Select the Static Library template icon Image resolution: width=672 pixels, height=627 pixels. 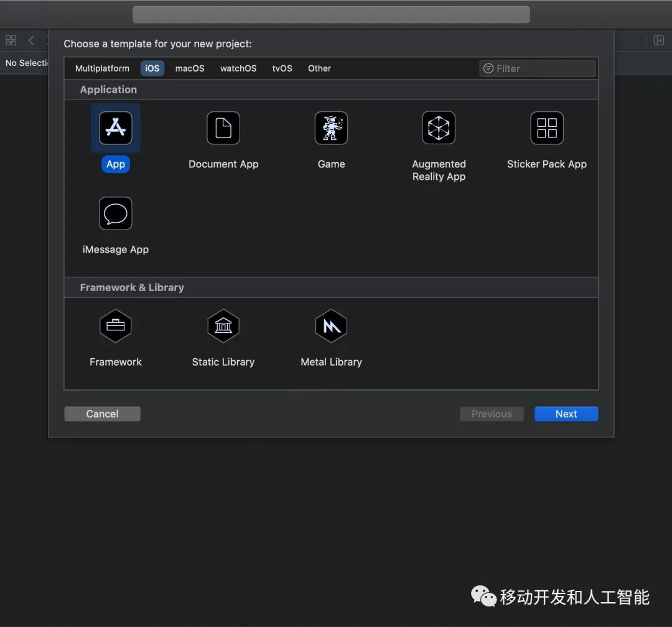point(223,326)
